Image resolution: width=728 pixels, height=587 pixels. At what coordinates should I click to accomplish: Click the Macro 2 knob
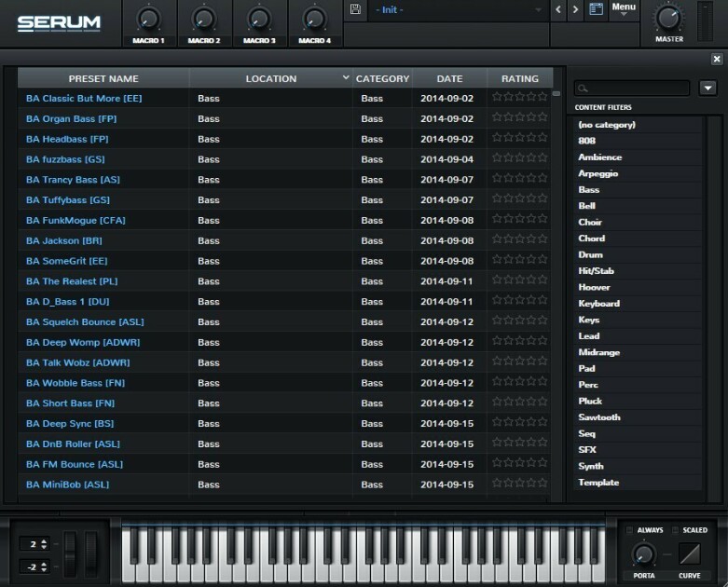click(204, 19)
